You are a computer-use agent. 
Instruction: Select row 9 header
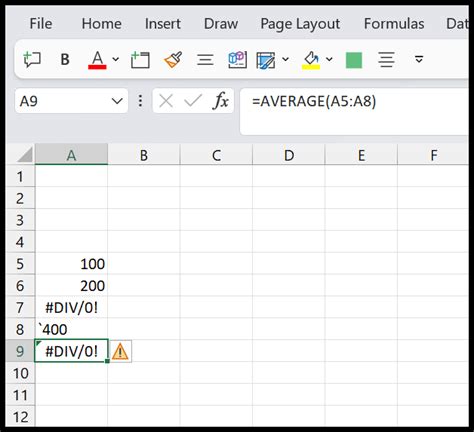(20, 351)
